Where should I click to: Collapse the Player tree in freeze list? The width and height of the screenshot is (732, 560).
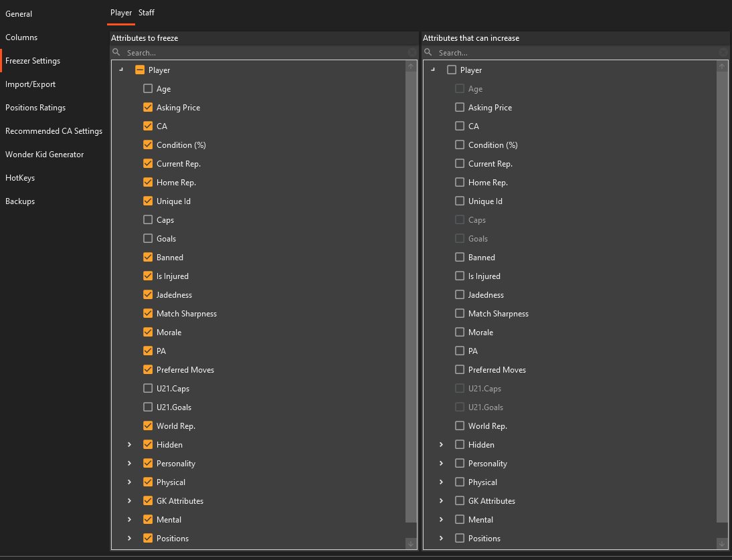click(120, 70)
